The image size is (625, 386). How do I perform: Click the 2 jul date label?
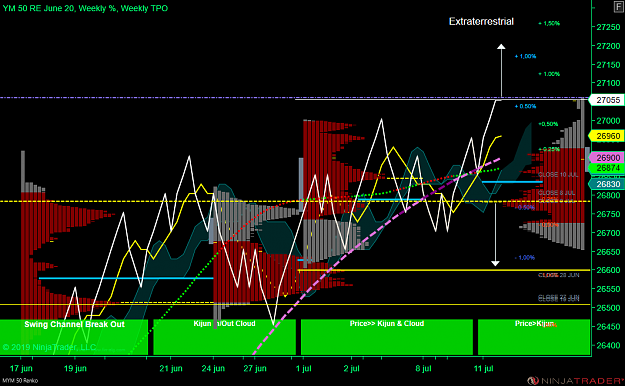[x=352, y=368]
